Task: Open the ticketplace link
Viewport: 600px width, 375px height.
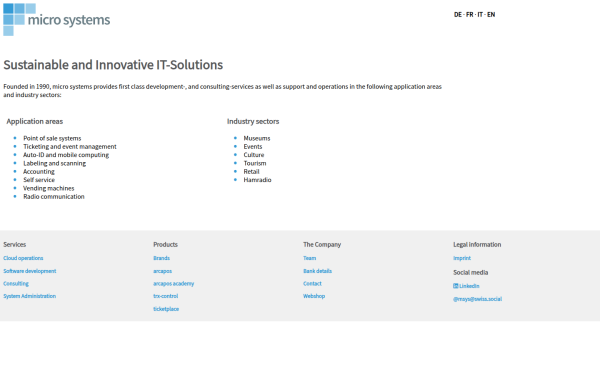Action: 166,309
